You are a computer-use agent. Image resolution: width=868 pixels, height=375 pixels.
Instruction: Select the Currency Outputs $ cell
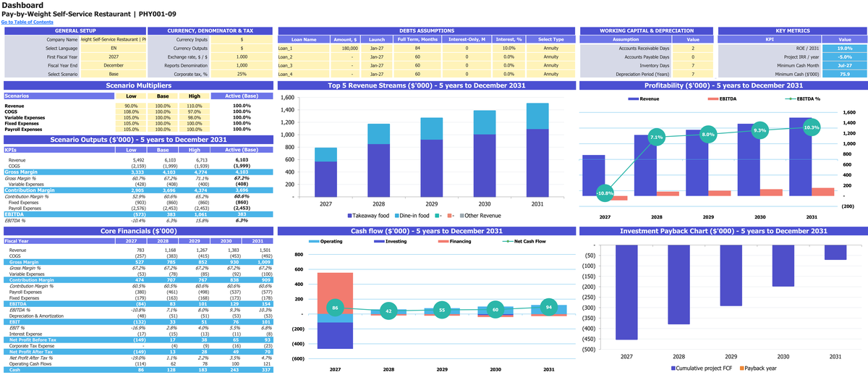242,48
